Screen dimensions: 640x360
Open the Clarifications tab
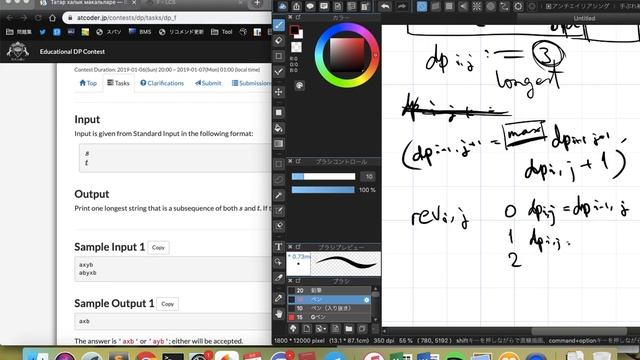162,83
